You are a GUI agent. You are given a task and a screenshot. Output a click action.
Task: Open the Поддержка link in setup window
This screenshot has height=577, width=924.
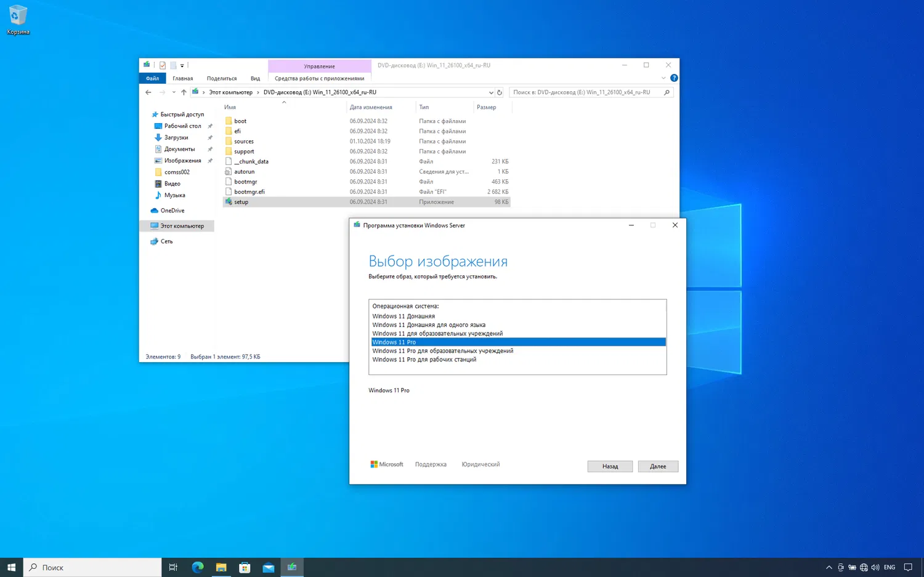pyautogui.click(x=431, y=464)
